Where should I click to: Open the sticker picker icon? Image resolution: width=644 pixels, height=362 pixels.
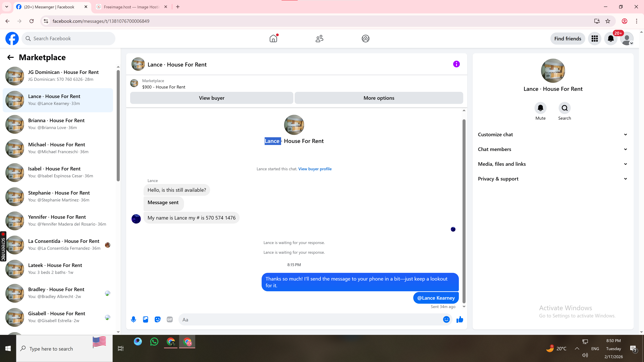[x=157, y=319]
